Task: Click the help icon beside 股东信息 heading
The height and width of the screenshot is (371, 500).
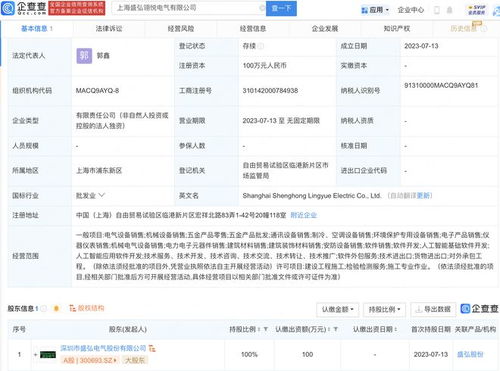Action: (x=44, y=308)
